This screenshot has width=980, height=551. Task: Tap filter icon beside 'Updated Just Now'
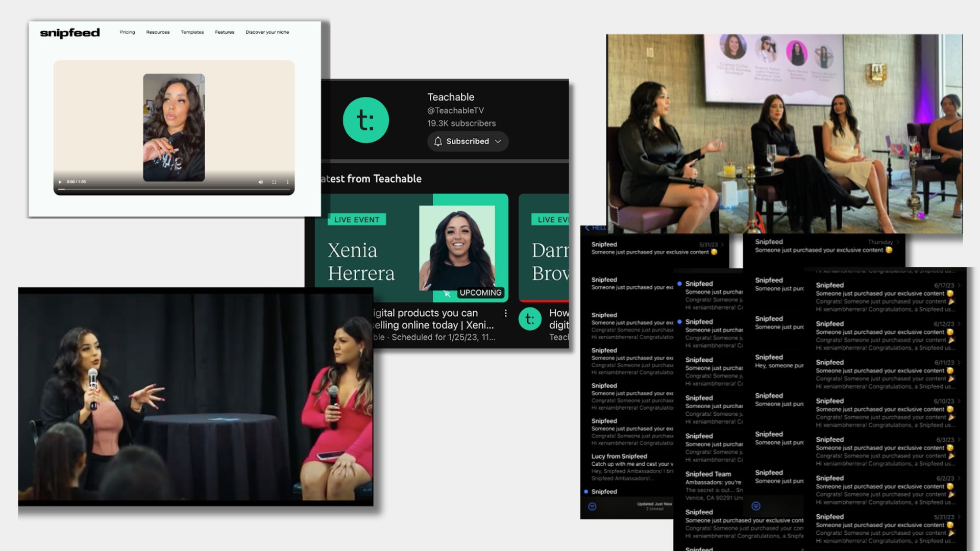point(592,507)
